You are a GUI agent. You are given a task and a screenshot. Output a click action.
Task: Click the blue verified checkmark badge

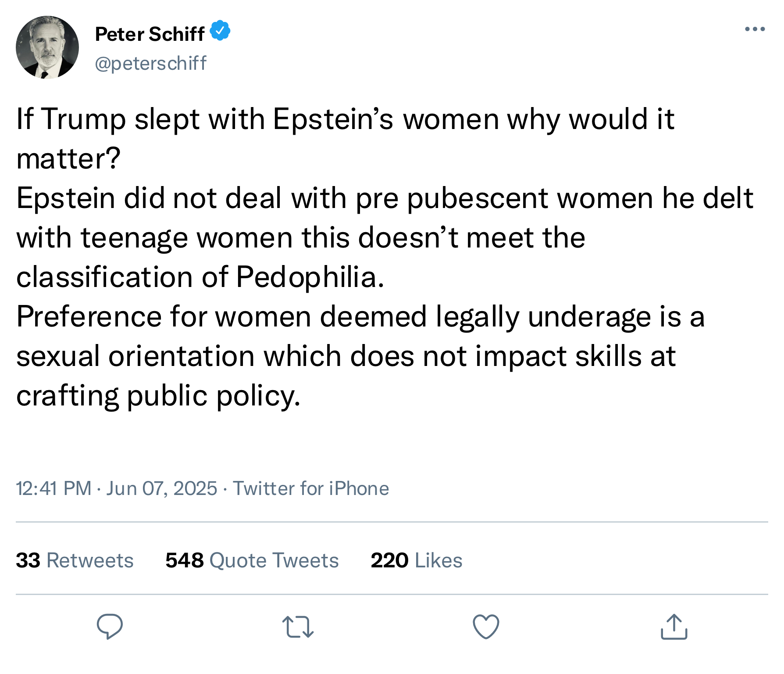220,31
